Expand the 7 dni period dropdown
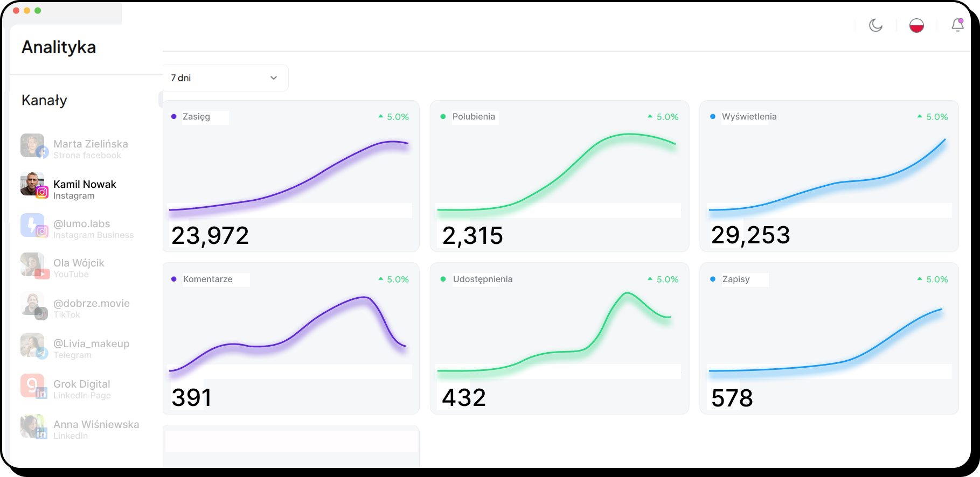This screenshot has width=980, height=477. tap(225, 78)
